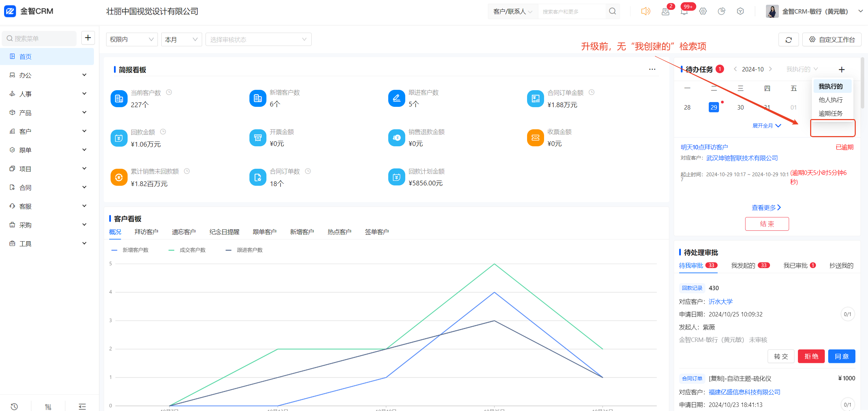The image size is (868, 411).
Task: Expand the 客户 sidebar menu
Action: coord(47,131)
